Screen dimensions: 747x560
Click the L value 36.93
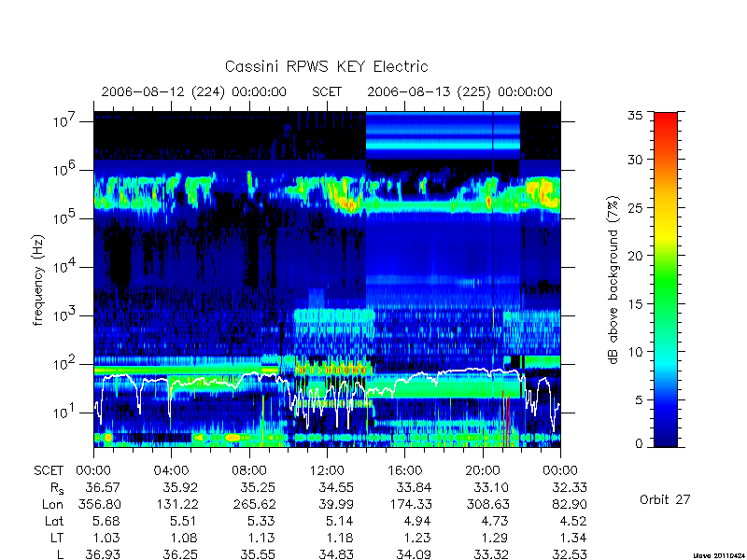tap(103, 554)
